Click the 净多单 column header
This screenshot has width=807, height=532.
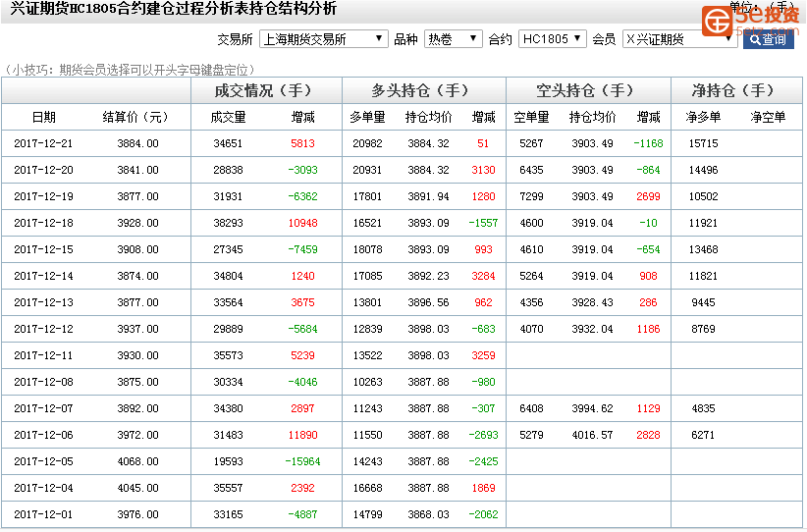(703, 118)
